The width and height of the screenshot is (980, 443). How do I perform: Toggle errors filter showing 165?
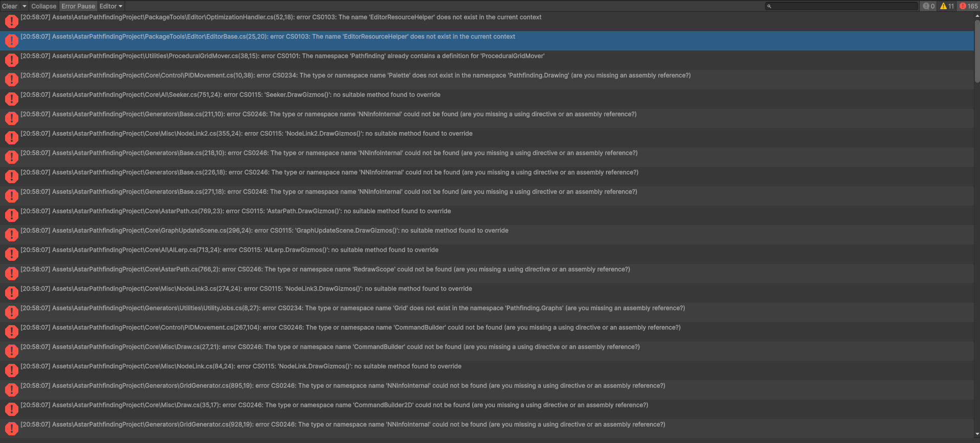[968, 6]
